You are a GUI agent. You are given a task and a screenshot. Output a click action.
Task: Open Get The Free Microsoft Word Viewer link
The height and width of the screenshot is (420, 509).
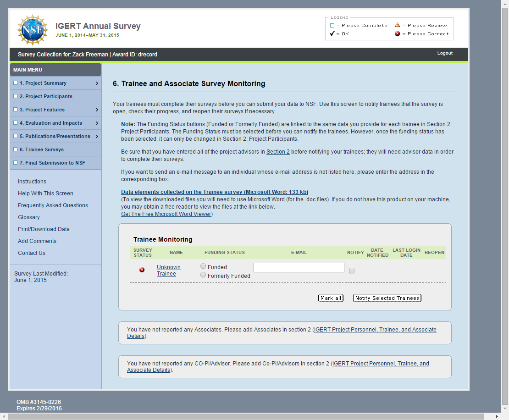tap(166, 214)
